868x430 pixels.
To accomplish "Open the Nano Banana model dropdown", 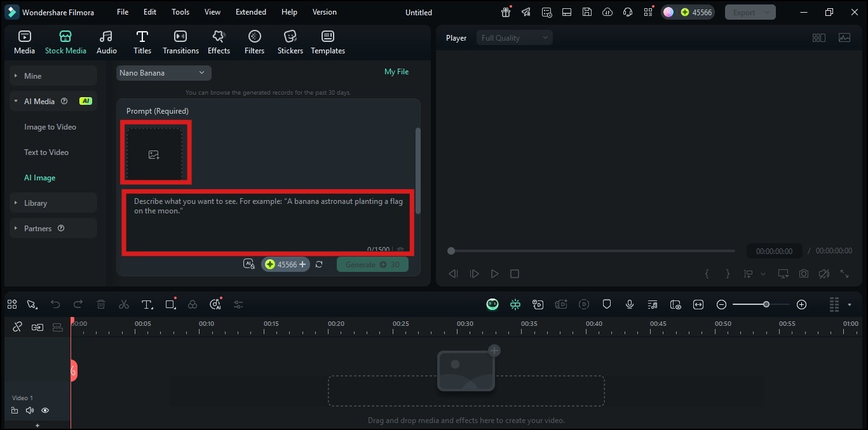I will pyautogui.click(x=163, y=73).
